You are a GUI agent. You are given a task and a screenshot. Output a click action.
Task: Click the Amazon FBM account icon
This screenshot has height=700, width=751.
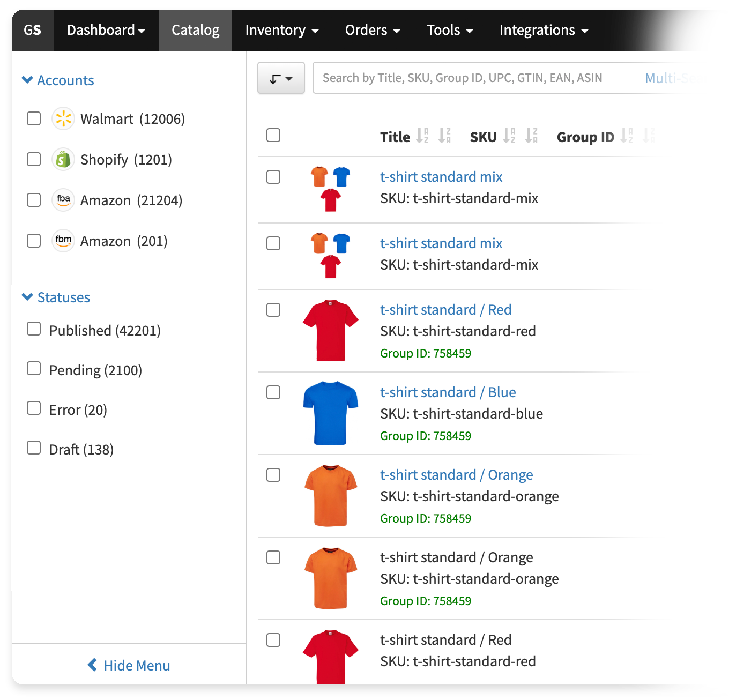[x=63, y=241]
